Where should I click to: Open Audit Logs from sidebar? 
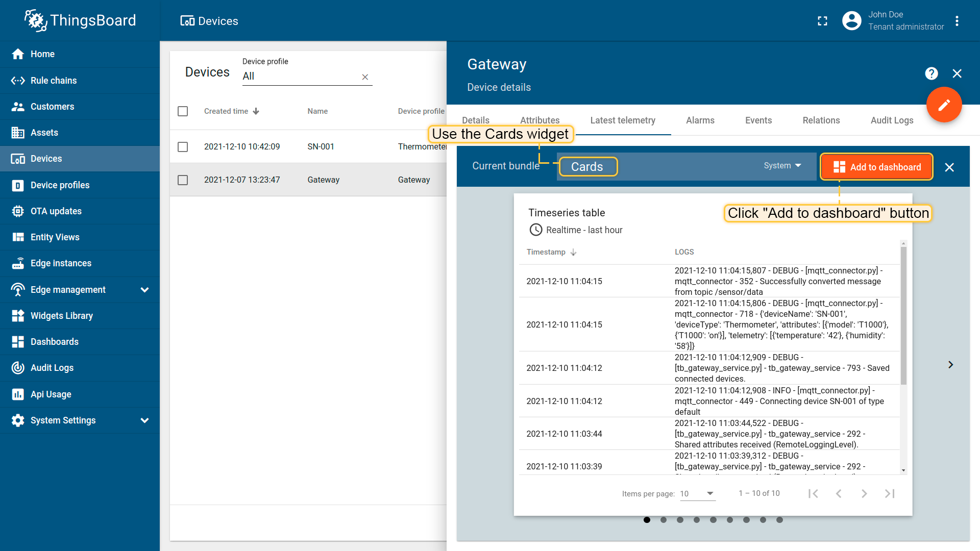click(x=80, y=368)
